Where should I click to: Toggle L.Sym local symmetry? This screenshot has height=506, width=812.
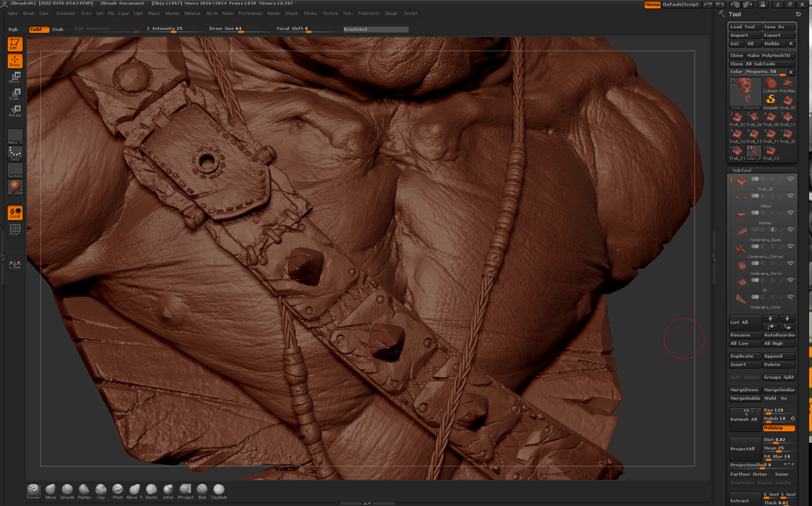point(15,264)
